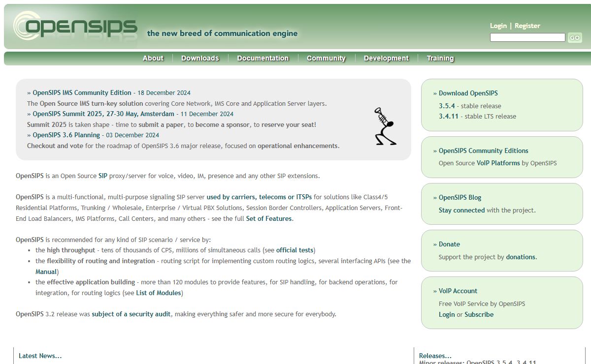Open the Development menu
This screenshot has width=591, height=364.
386,58
